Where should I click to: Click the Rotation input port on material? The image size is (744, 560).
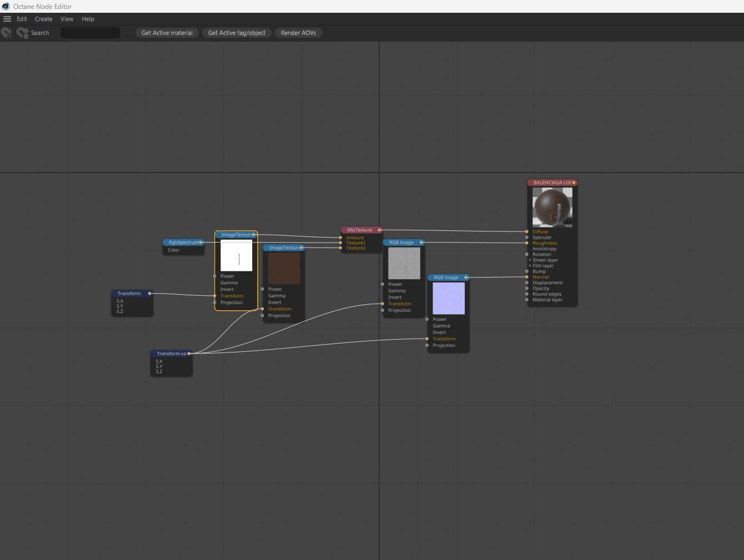pos(527,254)
